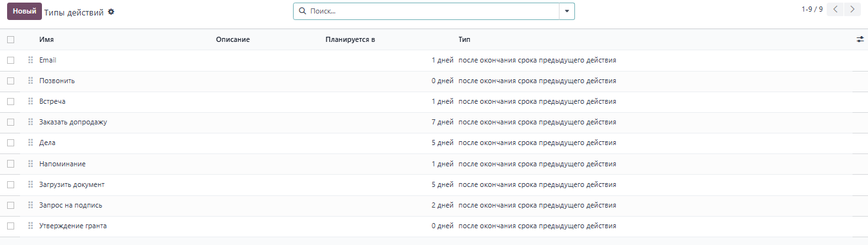The image size is (868, 245).
Task: Check the Заказать допродажу row checkbox
Action: point(10,122)
